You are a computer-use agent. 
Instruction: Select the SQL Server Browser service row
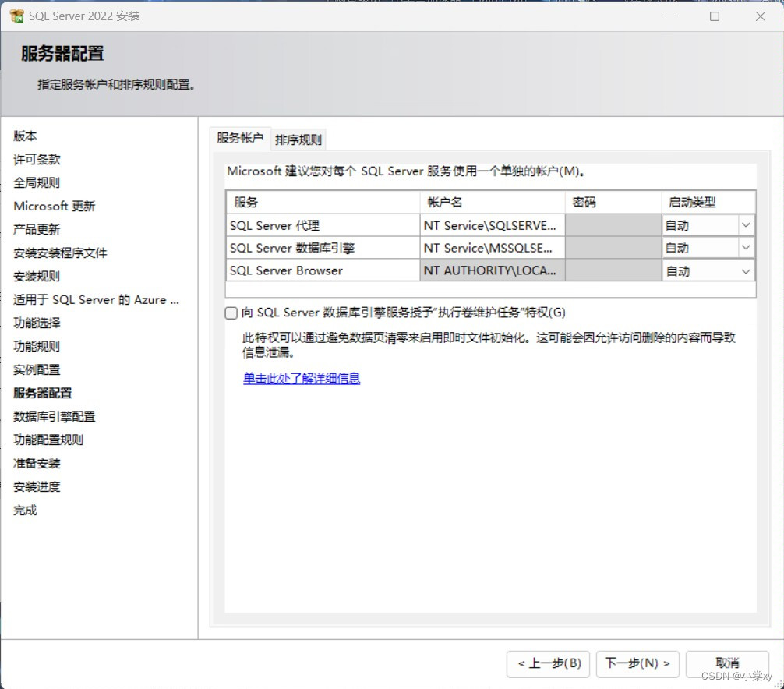coord(323,270)
